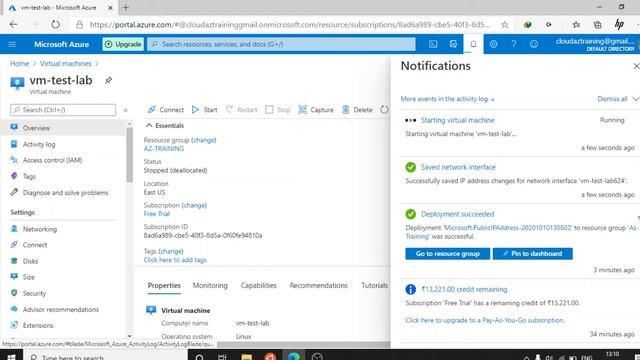Close the Notifications panel

click(x=636, y=66)
